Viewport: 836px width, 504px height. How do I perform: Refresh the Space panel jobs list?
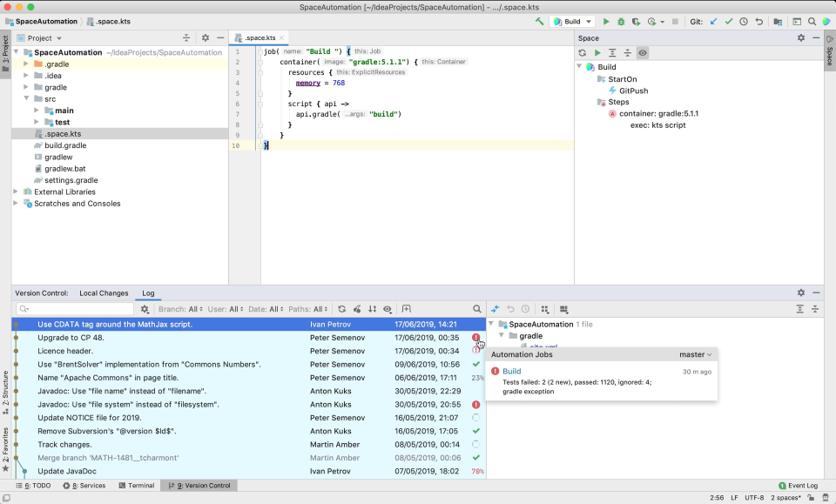(x=583, y=53)
